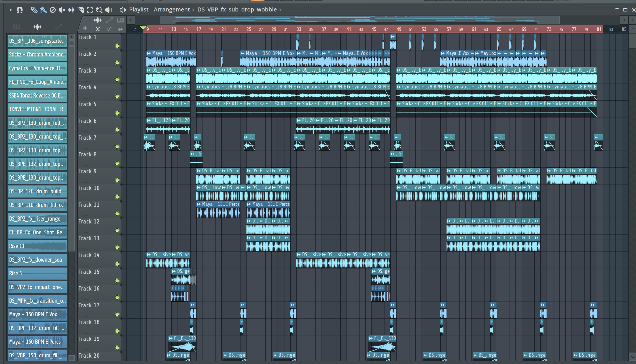Mute Track 4 with its green LED
636x364 pixels.
click(x=117, y=96)
